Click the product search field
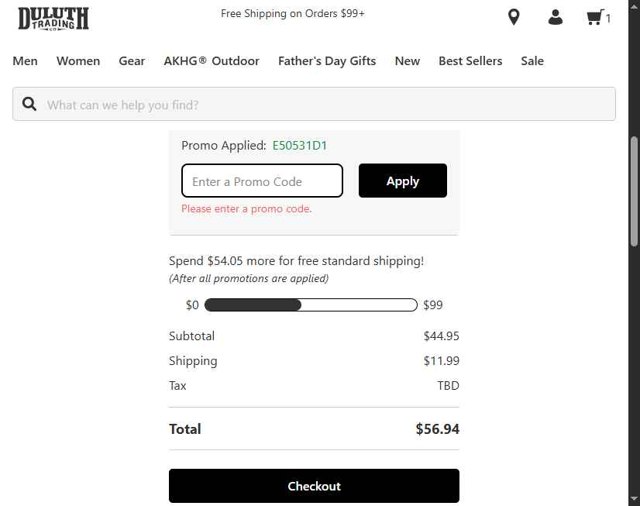Screen dimensions: 640x506 [320, 104]
